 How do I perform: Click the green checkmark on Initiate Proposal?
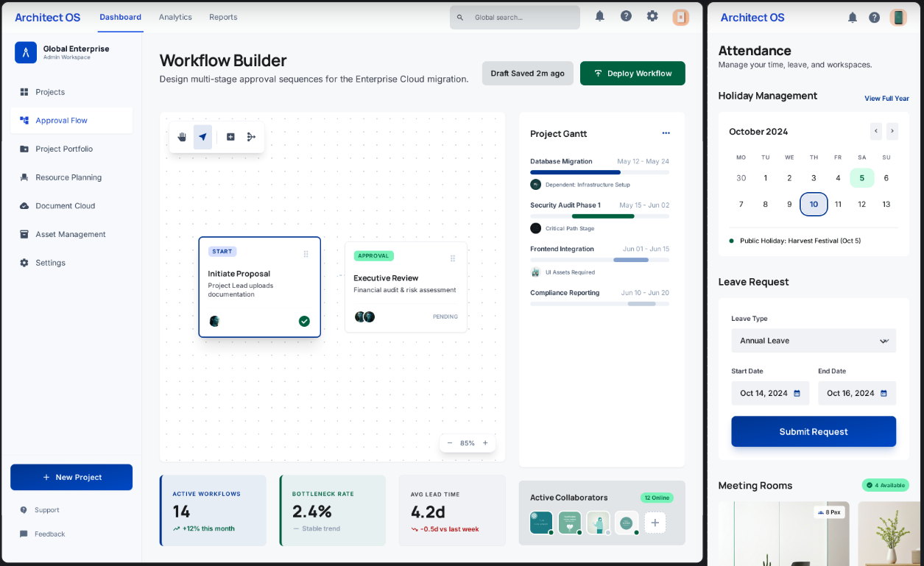[304, 321]
